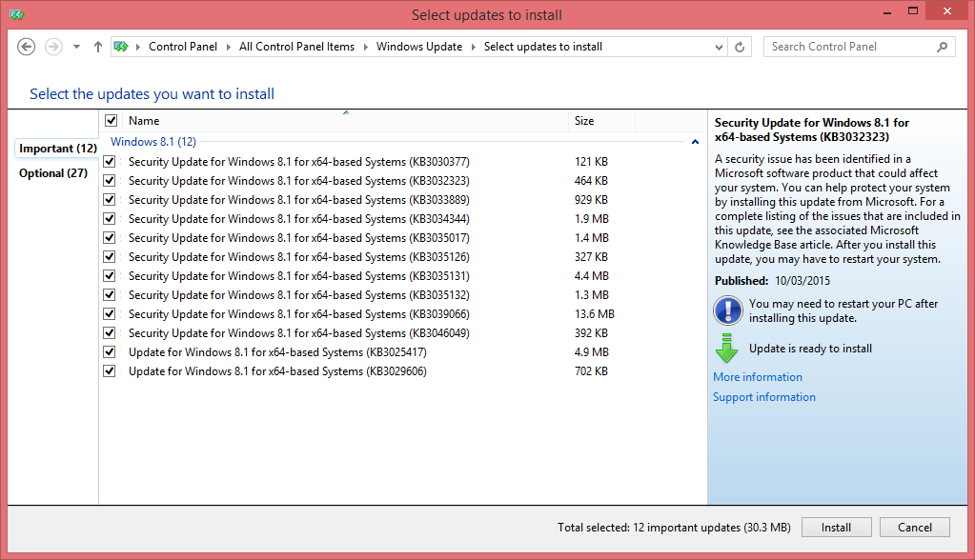Sort list by Size column
Viewport: 975px width, 560px height.
[x=601, y=121]
